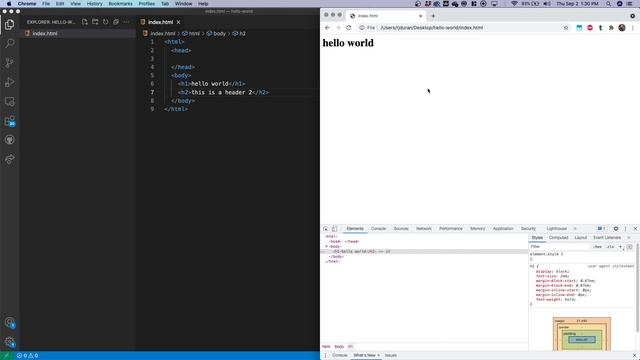Open Spotlight search in macOS menu bar
640x360 pixels.
click(x=609, y=4)
